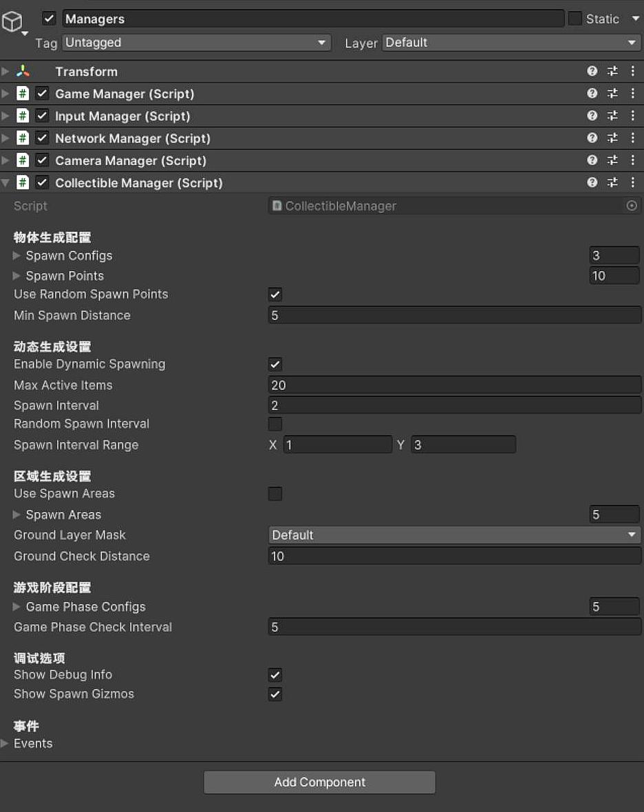Expand the Events foldout
The image size is (644, 812).
click(6, 743)
